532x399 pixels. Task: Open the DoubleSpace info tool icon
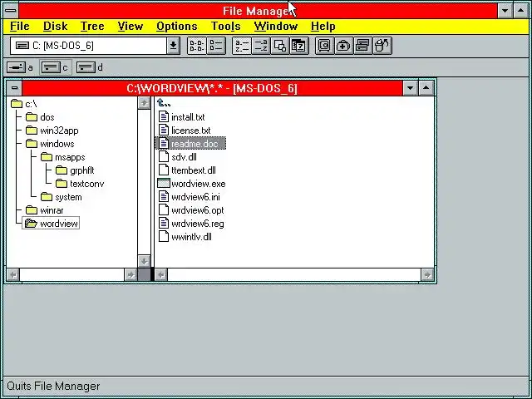point(363,46)
